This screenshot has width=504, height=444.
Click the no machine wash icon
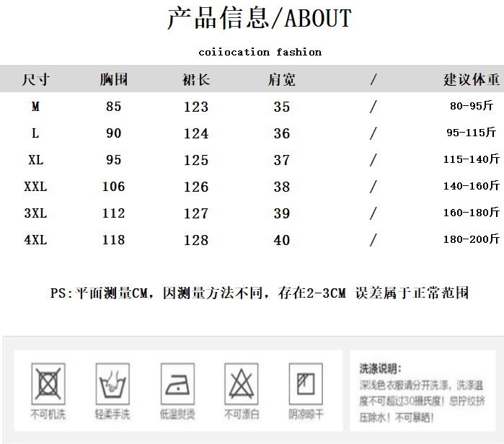pos(48,383)
